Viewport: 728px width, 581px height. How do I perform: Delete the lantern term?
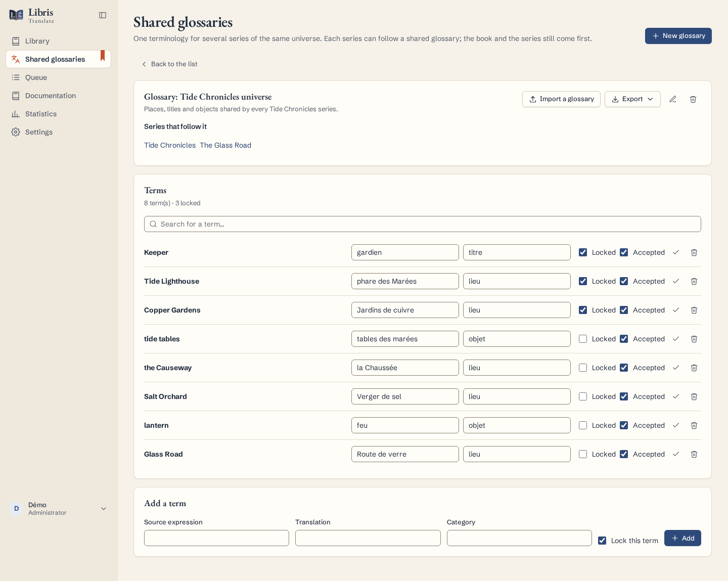694,425
